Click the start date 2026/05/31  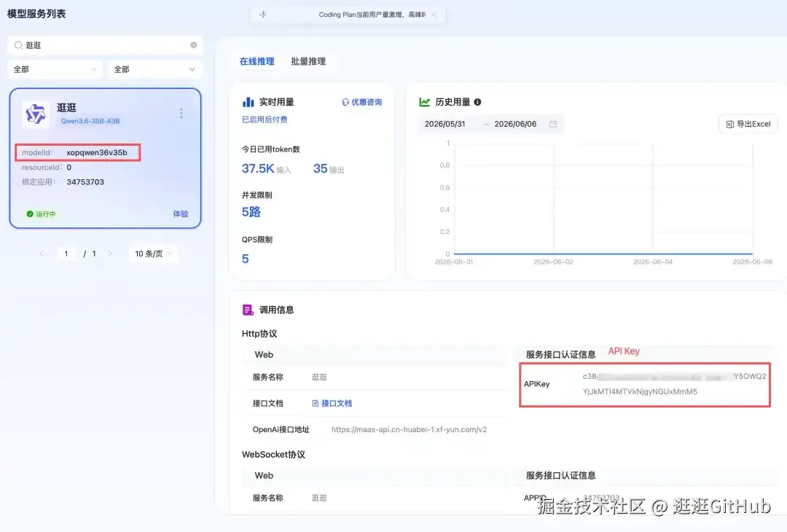[x=445, y=124]
